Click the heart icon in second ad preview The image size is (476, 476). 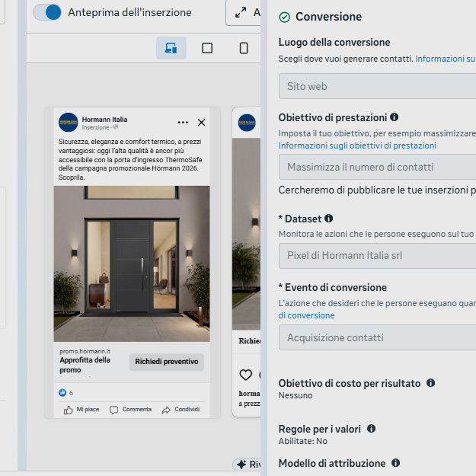pyautogui.click(x=245, y=375)
